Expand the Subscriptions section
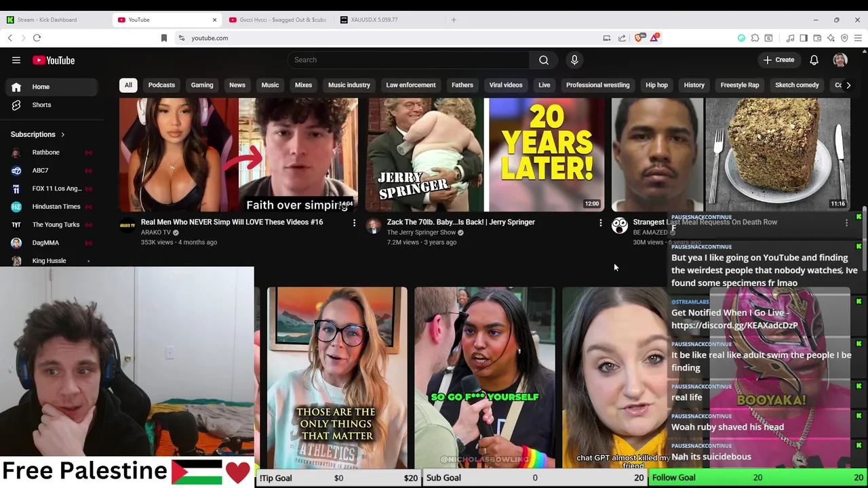This screenshot has height=488, width=868. click(38, 134)
